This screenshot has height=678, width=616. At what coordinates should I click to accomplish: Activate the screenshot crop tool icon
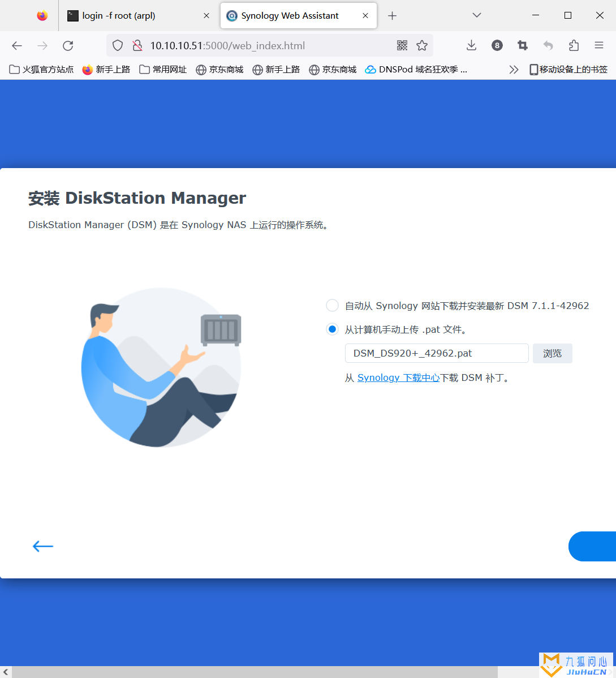click(x=523, y=45)
